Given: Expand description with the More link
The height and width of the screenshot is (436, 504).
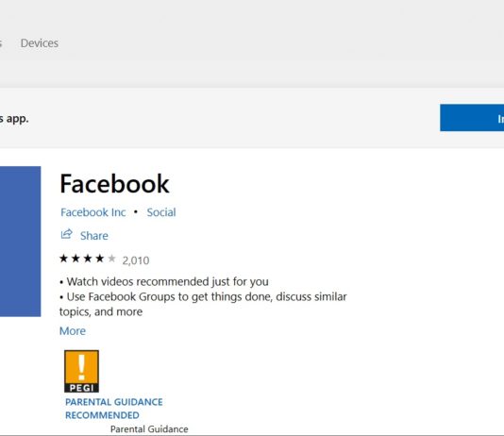Looking at the screenshot, I should [73, 331].
